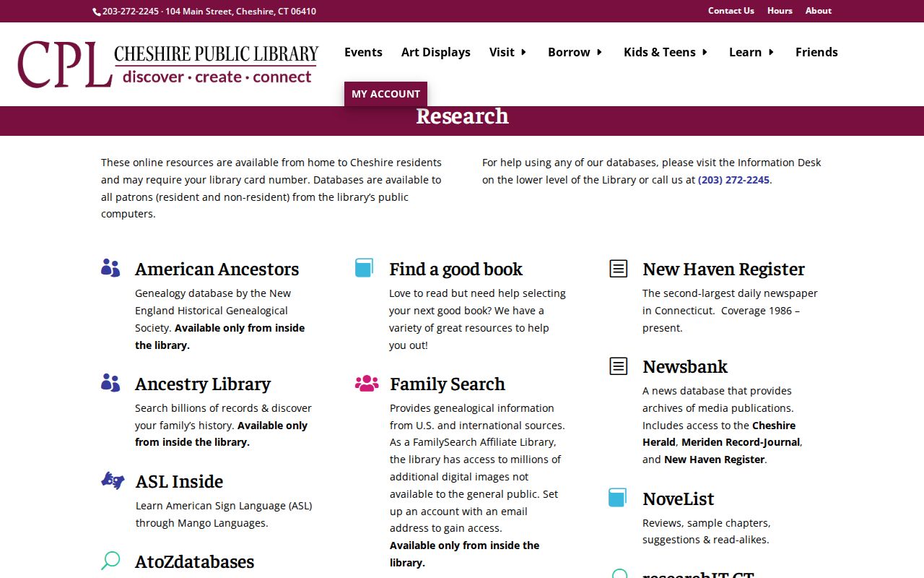Open the Friends menu item
924x578 pixels.
point(816,52)
